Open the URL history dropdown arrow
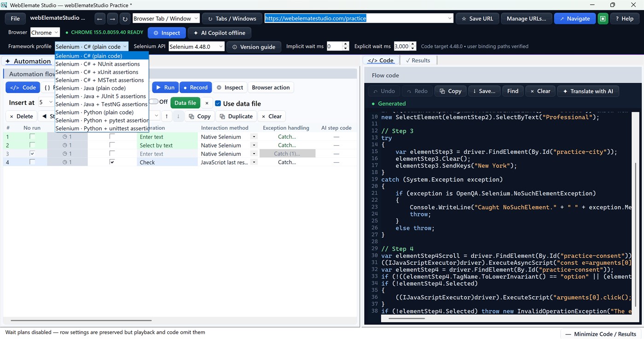This screenshot has width=644, height=339. click(450, 18)
